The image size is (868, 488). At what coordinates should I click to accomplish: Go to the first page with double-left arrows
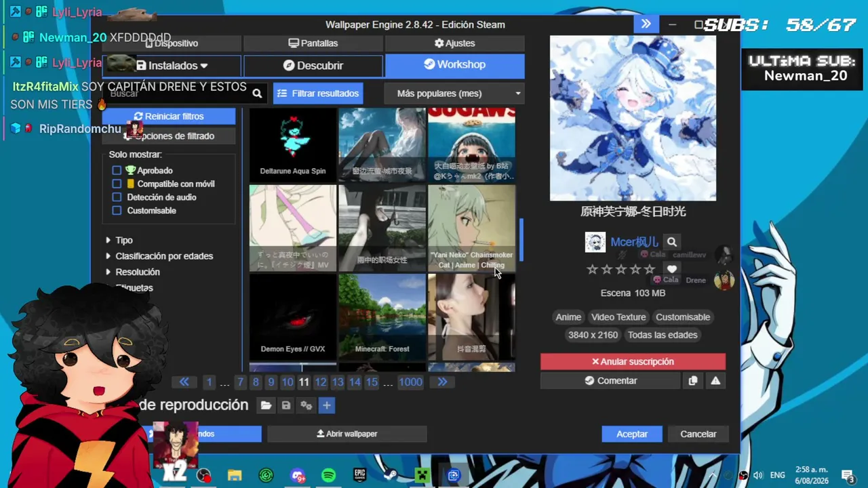pyautogui.click(x=184, y=382)
